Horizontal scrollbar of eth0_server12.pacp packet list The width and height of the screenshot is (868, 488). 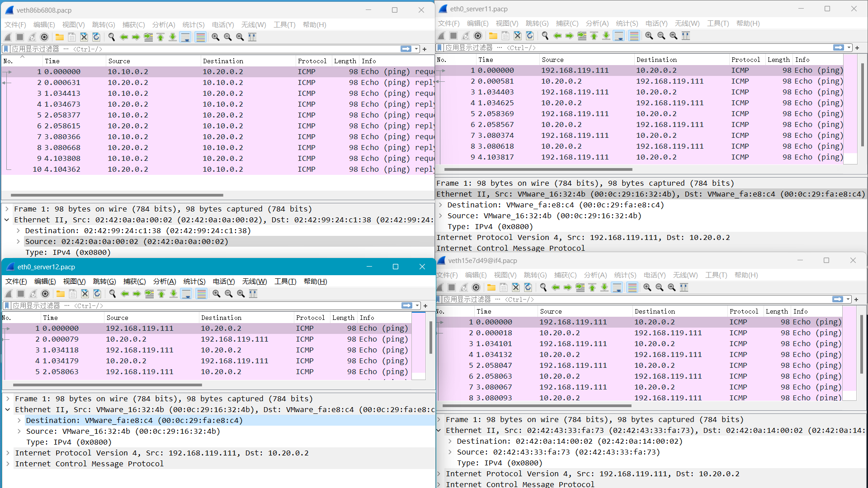(x=108, y=385)
